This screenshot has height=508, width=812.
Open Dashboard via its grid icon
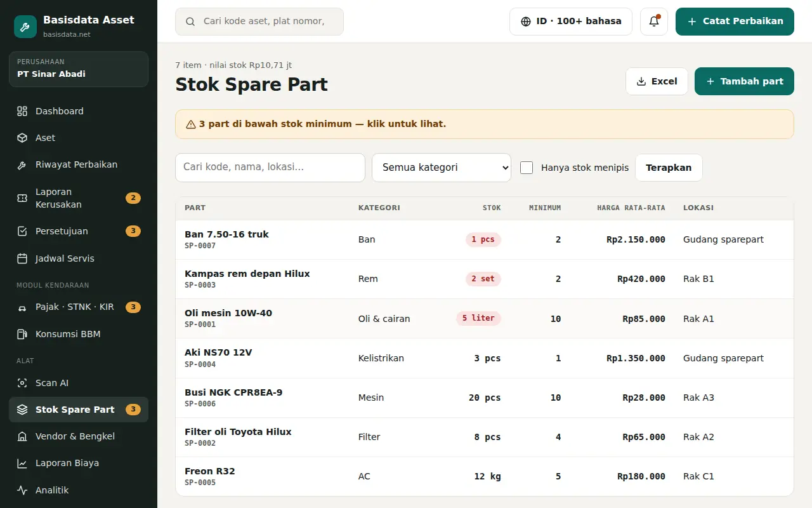click(x=22, y=111)
